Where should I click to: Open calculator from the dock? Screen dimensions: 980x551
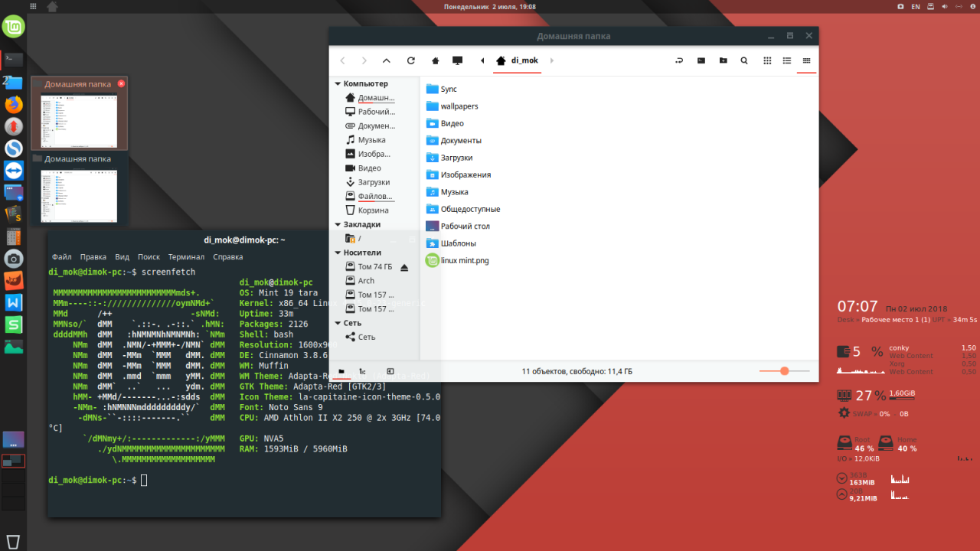coord(14,236)
